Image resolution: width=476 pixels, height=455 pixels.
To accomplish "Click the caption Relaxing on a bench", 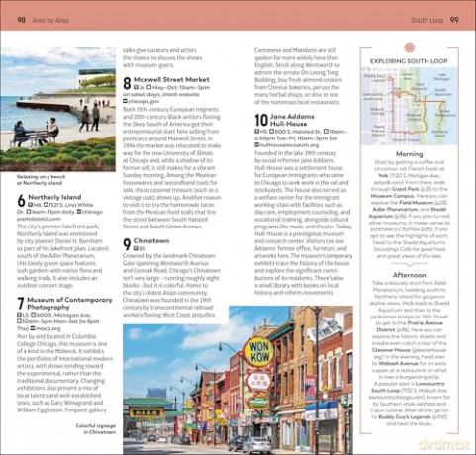I will click(41, 180).
